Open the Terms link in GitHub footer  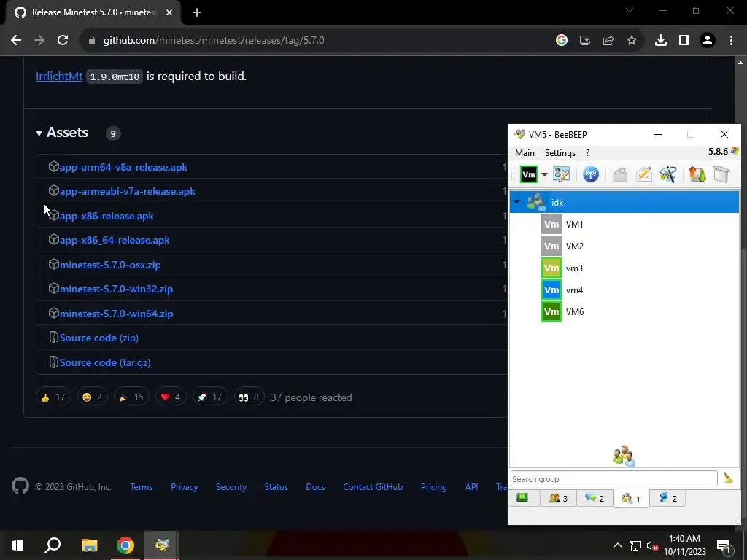click(142, 487)
